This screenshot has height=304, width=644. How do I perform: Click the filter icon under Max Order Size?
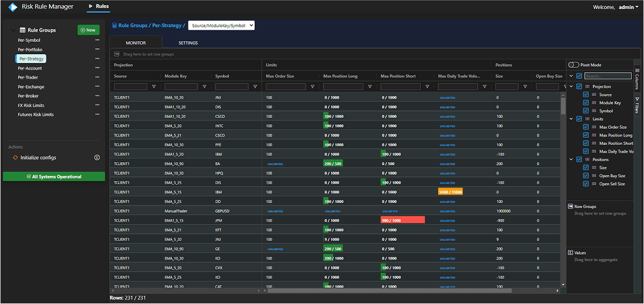pos(312,86)
